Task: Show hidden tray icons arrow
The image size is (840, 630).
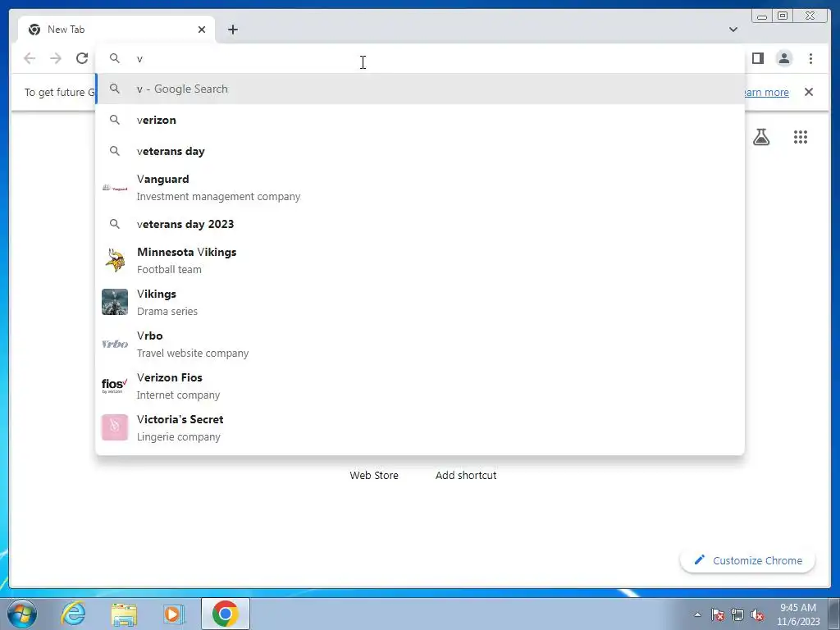Action: [697, 614]
